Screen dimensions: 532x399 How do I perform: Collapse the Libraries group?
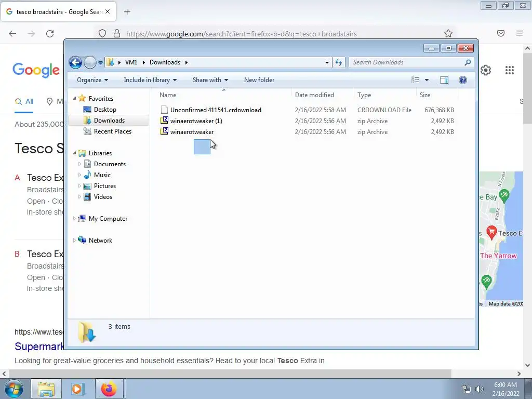point(74,153)
